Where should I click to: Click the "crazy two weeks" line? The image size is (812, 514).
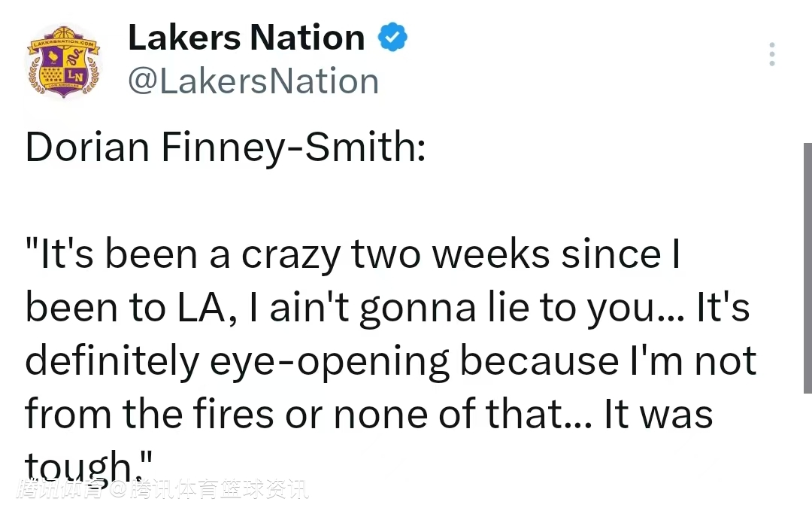pyautogui.click(x=353, y=255)
